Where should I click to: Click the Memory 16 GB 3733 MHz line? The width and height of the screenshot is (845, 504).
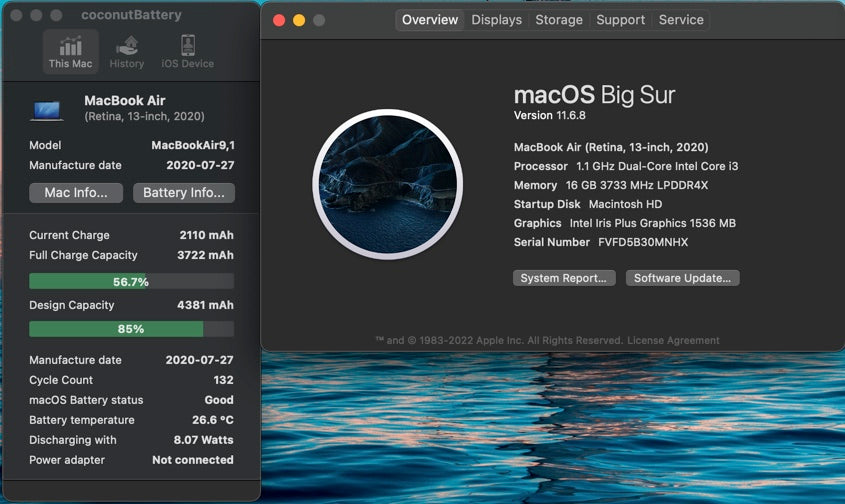611,185
